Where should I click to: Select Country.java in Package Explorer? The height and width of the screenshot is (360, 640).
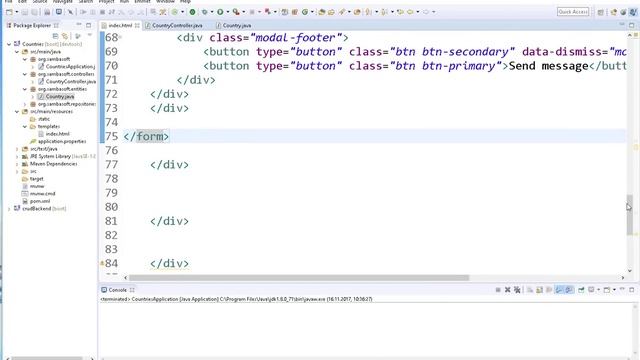pyautogui.click(x=60, y=97)
